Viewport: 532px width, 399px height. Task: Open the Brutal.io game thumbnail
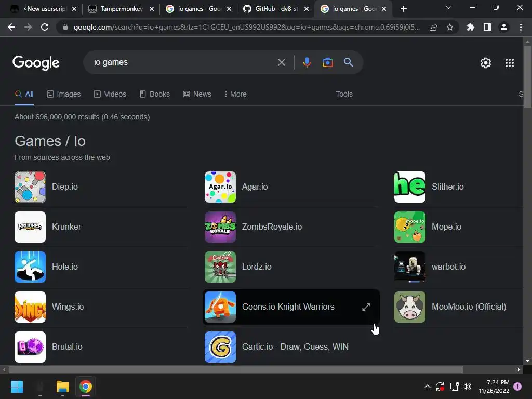click(x=30, y=347)
